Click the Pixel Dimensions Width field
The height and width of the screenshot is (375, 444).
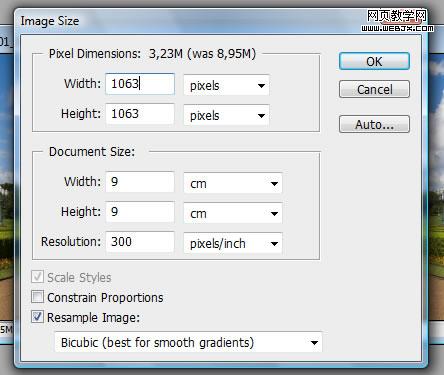tap(140, 84)
